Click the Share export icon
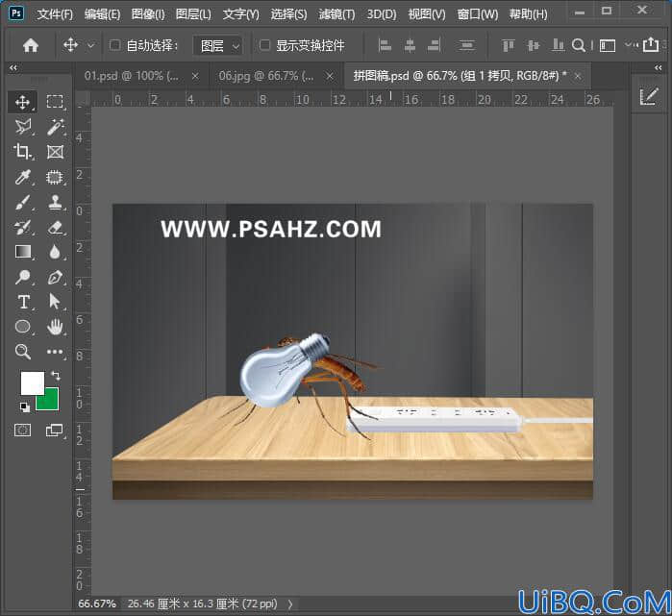672x616 pixels. tap(651, 44)
